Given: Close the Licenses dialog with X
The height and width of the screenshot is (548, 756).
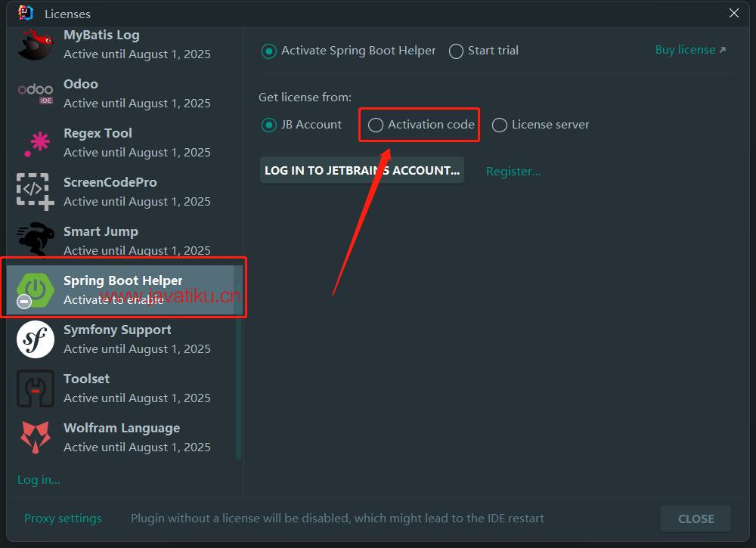Looking at the screenshot, I should (x=734, y=13).
